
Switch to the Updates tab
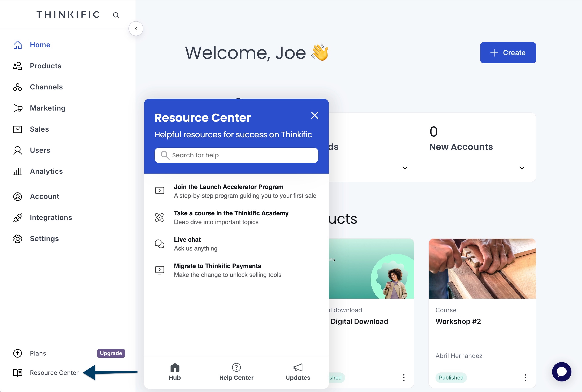(298, 372)
